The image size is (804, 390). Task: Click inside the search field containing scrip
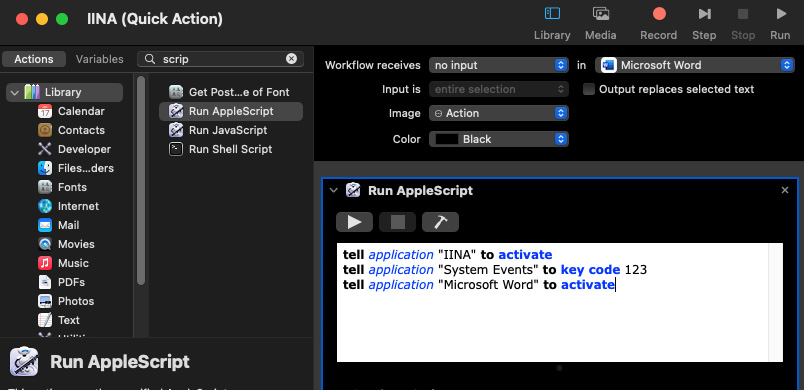tap(220, 59)
